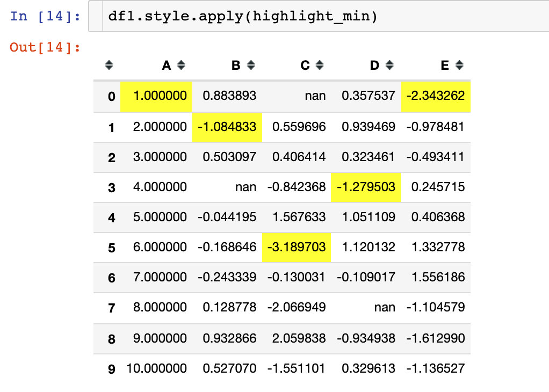Select cell -1.104579
The width and height of the screenshot is (549, 392).
[435, 308]
